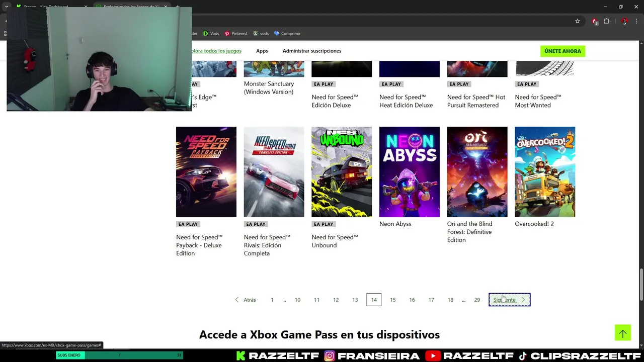The height and width of the screenshot is (362, 644).
Task: Open a new browser tab
Action: point(178,7)
